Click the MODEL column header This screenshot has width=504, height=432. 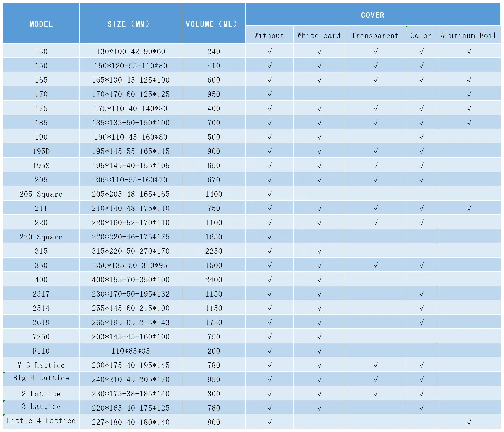pos(41,24)
